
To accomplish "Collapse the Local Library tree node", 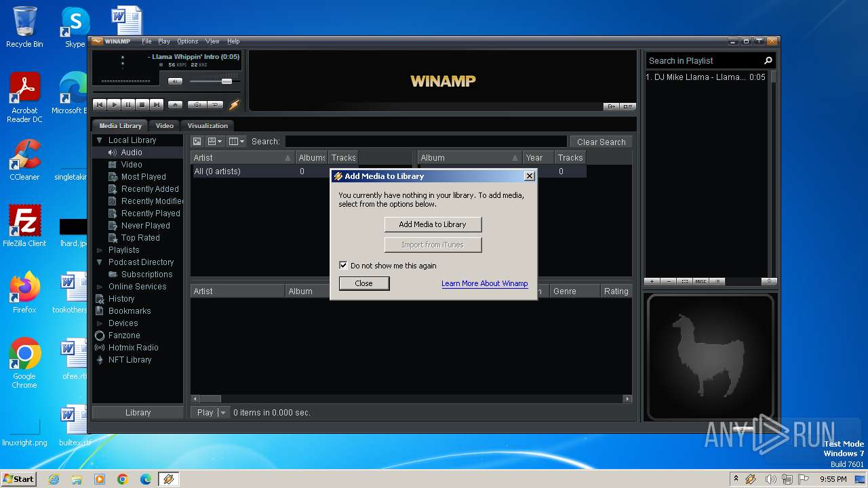I will (99, 140).
